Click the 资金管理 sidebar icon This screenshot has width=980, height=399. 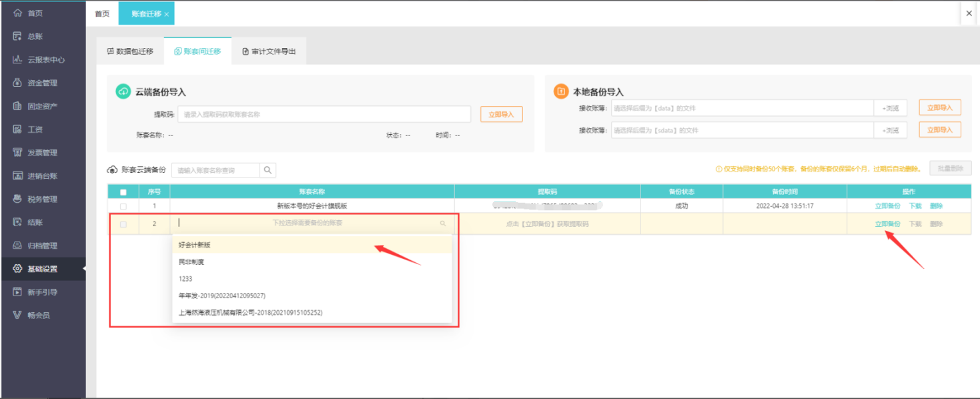tap(18, 83)
